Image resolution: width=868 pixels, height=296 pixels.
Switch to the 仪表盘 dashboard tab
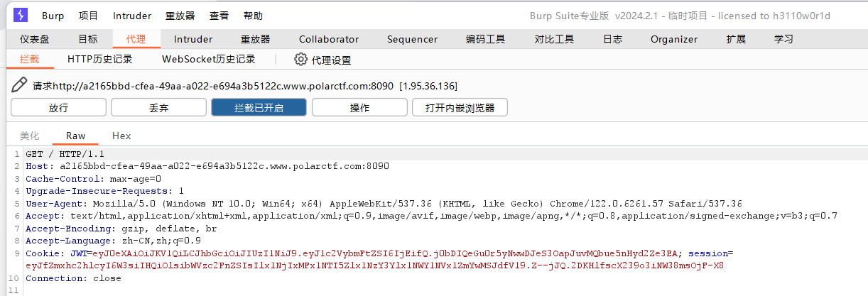pyautogui.click(x=34, y=39)
